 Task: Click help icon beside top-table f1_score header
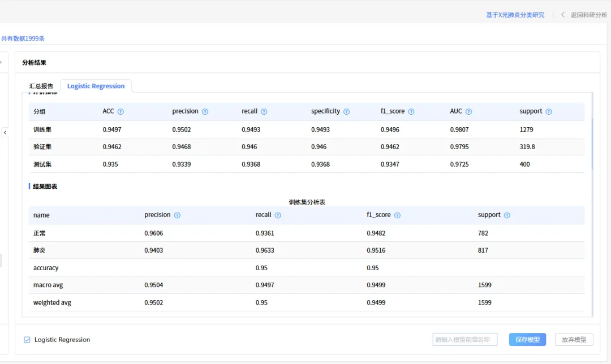point(411,112)
